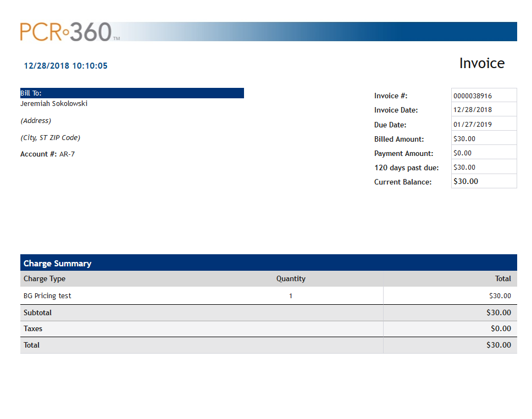Click the Bill To header bar
Viewport: 532px width, 419px height.
[132, 93]
